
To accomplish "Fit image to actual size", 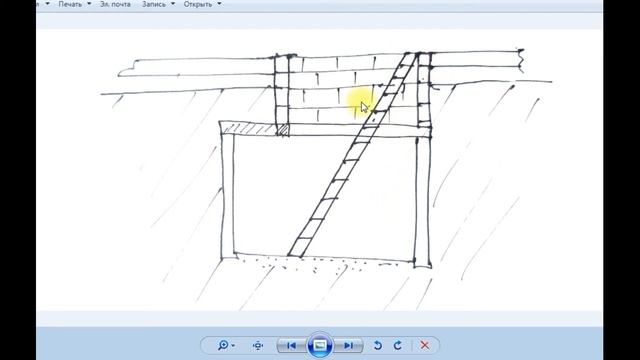I will click(x=258, y=345).
